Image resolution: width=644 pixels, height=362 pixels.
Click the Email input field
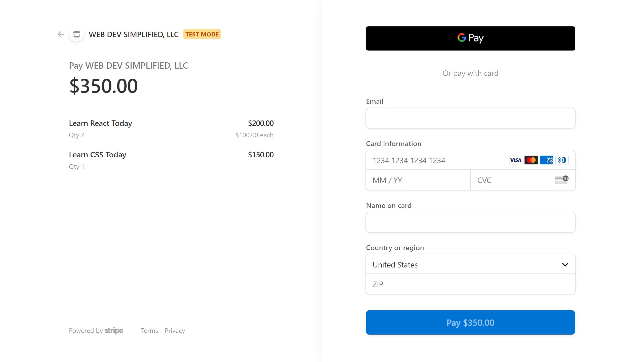[x=470, y=118]
